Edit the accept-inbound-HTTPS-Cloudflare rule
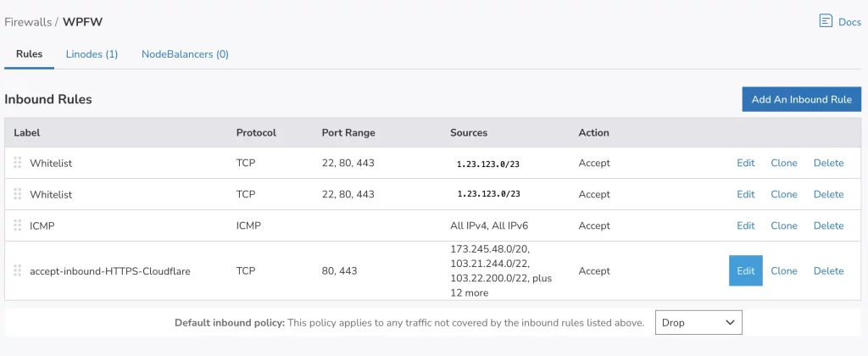 (746, 270)
